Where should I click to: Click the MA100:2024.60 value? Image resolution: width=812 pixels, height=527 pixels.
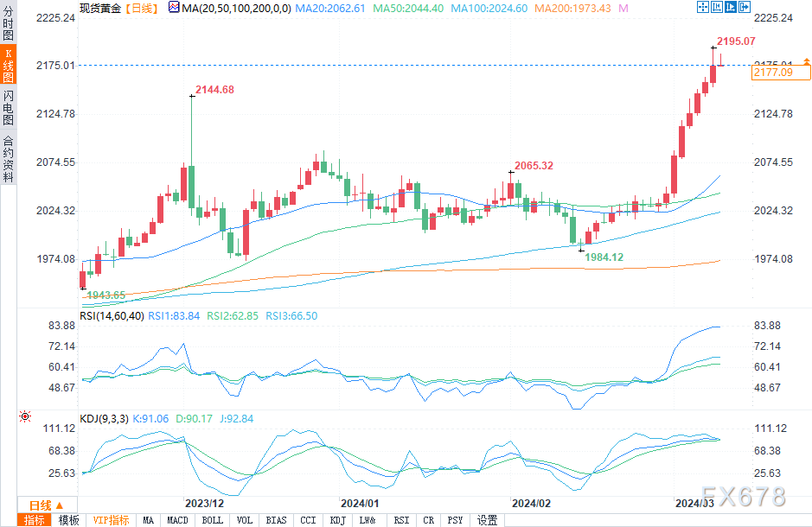pos(489,9)
